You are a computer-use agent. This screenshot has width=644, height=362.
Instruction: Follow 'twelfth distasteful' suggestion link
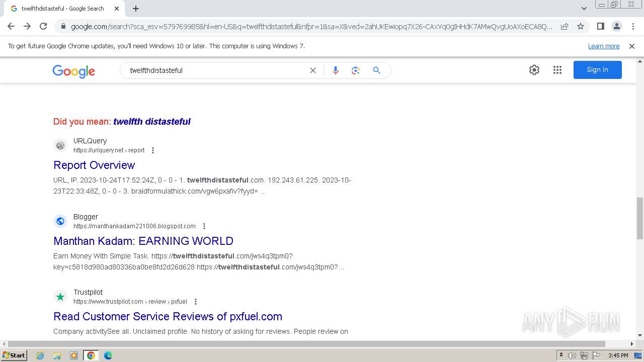[x=152, y=121]
